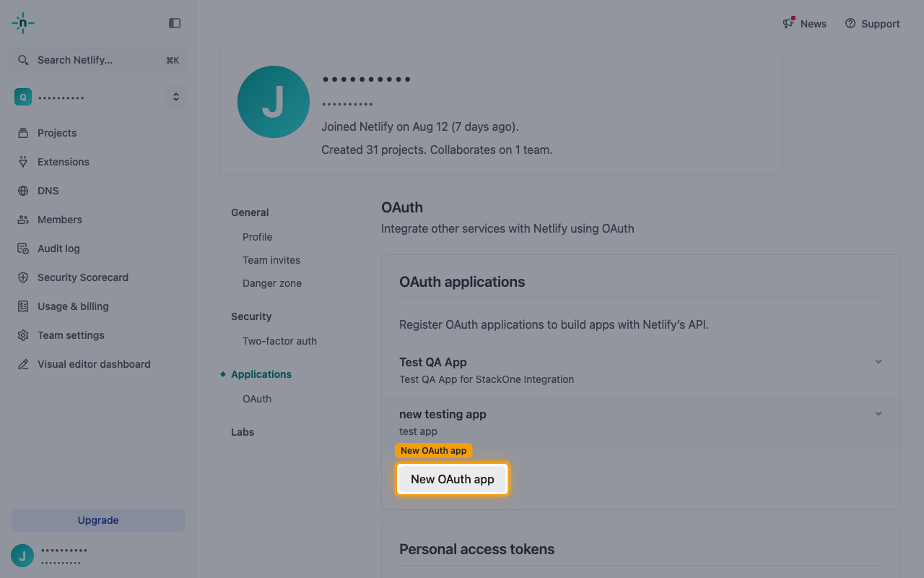Collapse sidebar with the panel toggle icon
The height and width of the screenshot is (578, 924).
(175, 23)
